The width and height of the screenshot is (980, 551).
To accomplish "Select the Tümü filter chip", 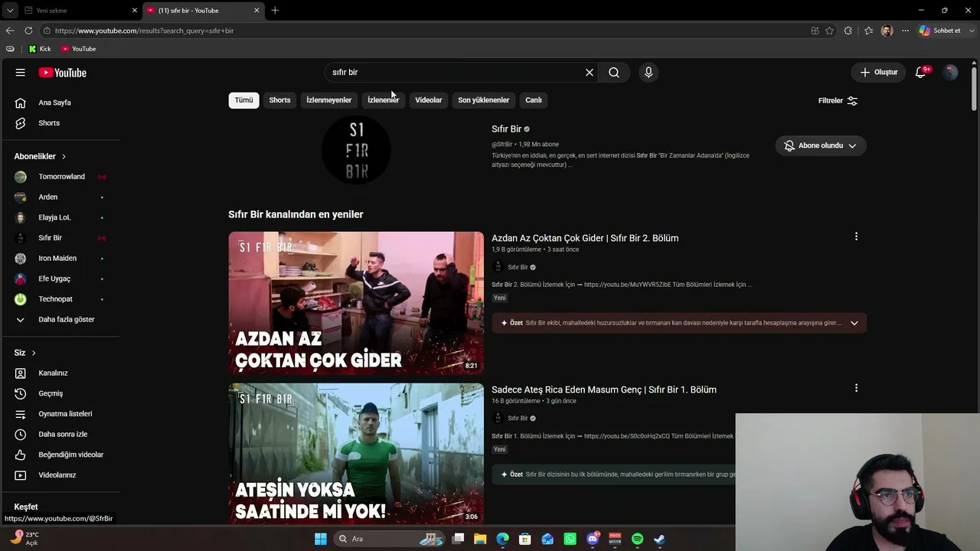I will (243, 100).
